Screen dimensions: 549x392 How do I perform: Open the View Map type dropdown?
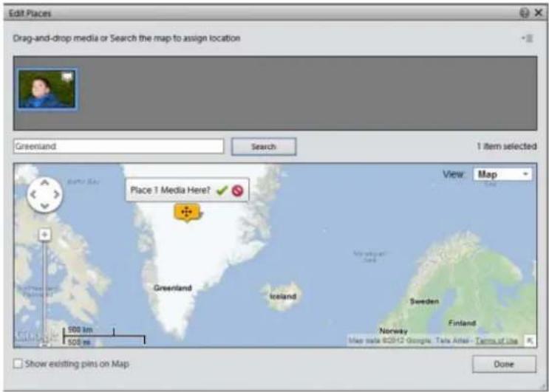click(x=502, y=174)
